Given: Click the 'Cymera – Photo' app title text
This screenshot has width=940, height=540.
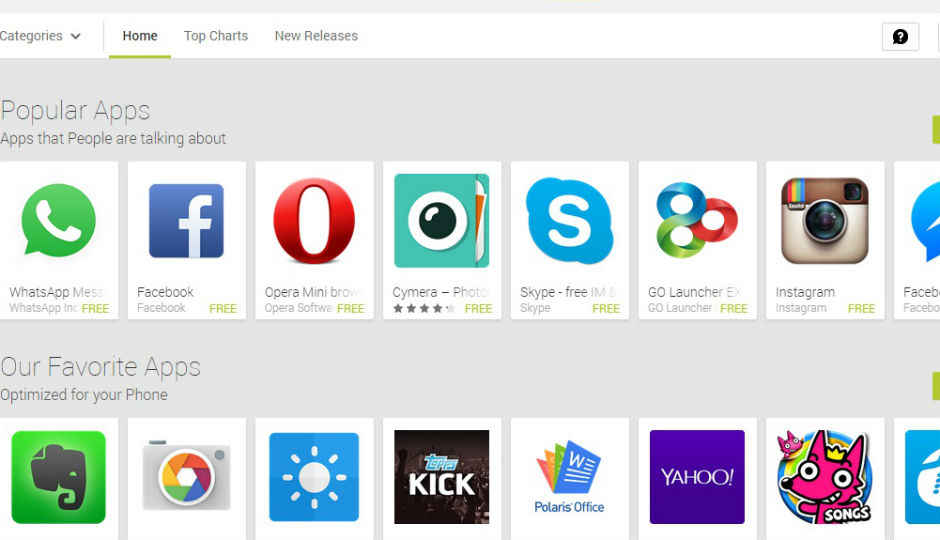Looking at the screenshot, I should pos(440,292).
